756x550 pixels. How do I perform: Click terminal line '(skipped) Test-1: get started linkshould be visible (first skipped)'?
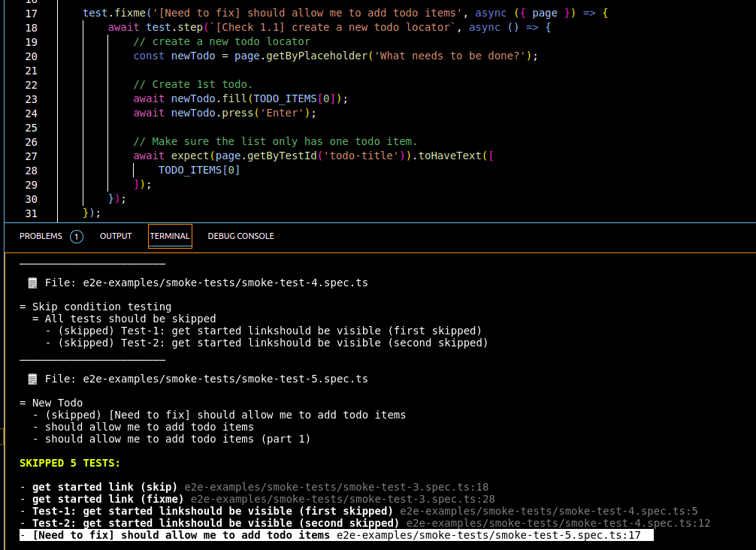click(x=270, y=331)
